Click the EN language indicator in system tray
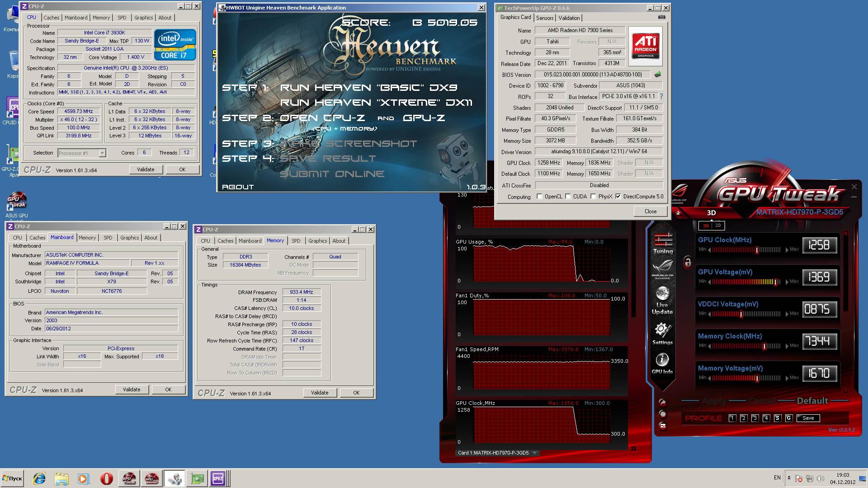This screenshot has height=488, width=868. [777, 478]
